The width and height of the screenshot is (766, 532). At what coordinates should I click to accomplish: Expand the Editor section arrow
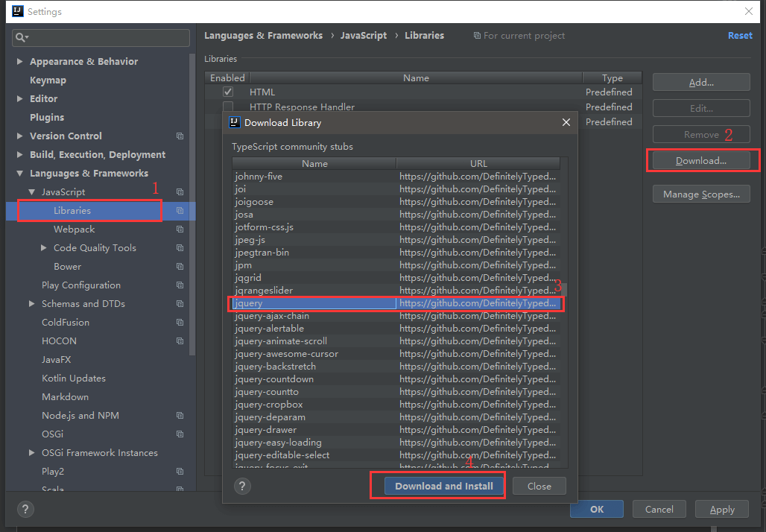(19, 98)
